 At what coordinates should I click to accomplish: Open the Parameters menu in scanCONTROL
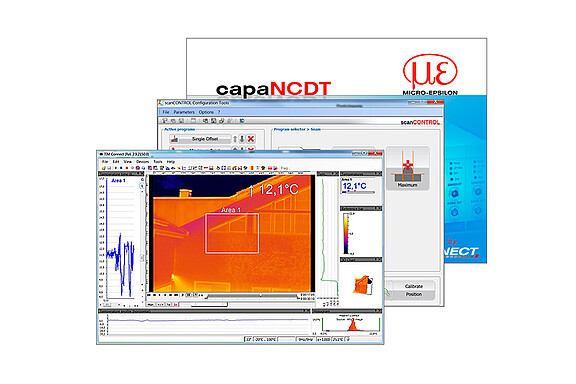point(184,112)
